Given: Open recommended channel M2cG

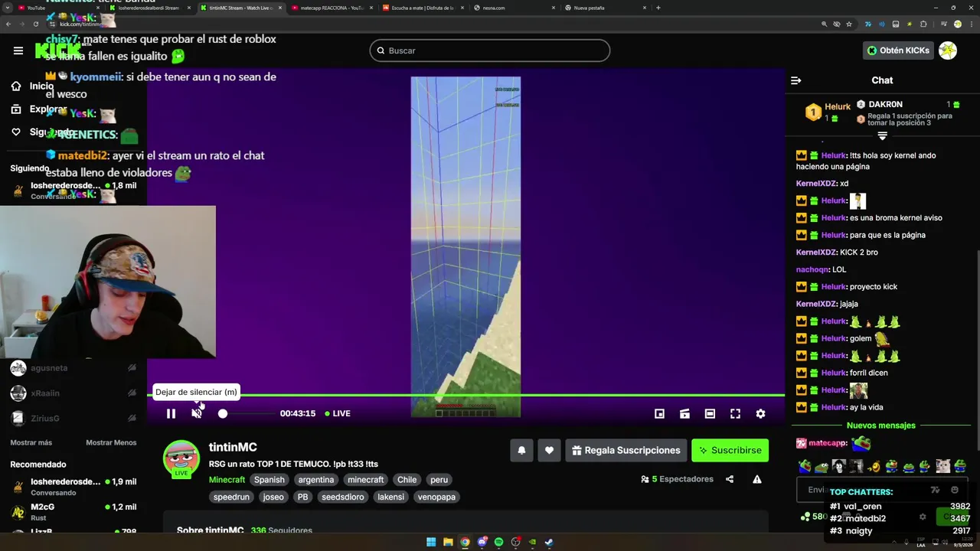Looking at the screenshot, I should click(73, 512).
